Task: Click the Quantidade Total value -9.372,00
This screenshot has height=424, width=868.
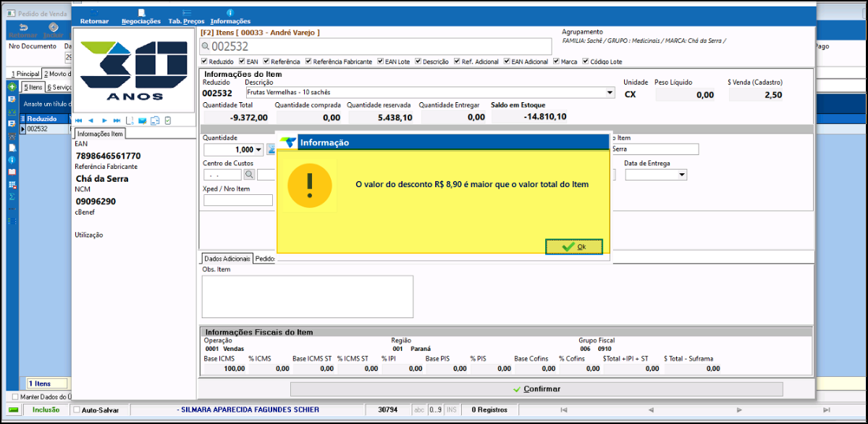Action: pos(249,117)
